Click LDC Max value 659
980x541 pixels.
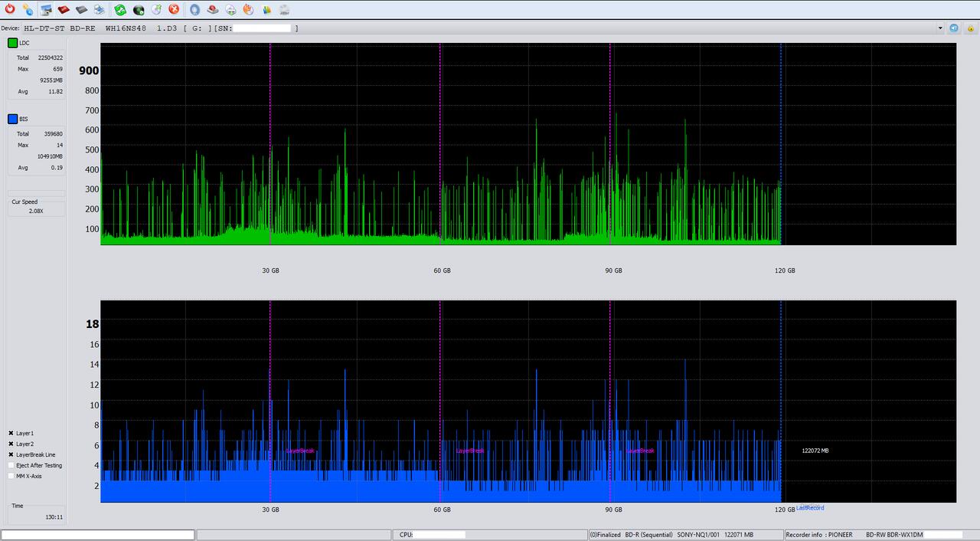pyautogui.click(x=57, y=69)
